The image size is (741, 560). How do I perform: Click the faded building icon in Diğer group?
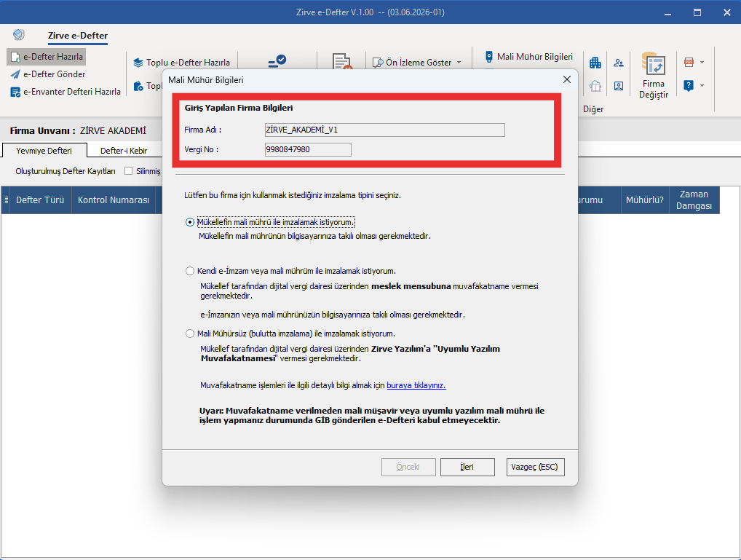click(x=595, y=86)
